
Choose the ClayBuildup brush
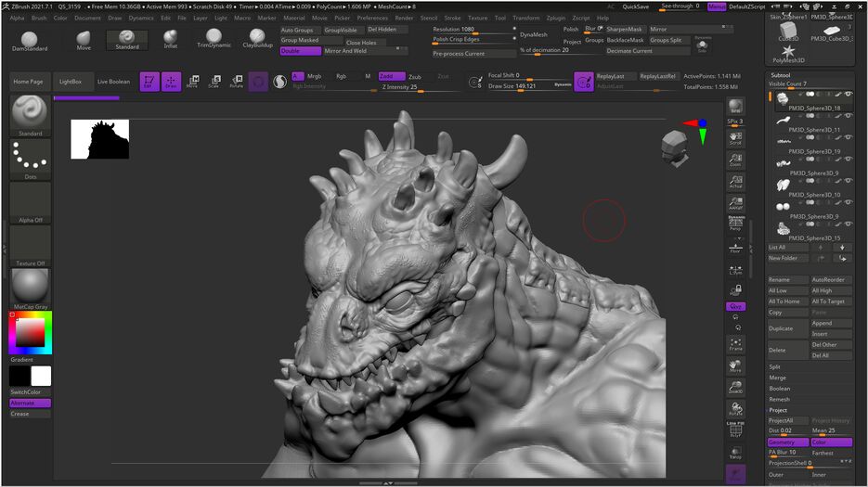click(257, 39)
